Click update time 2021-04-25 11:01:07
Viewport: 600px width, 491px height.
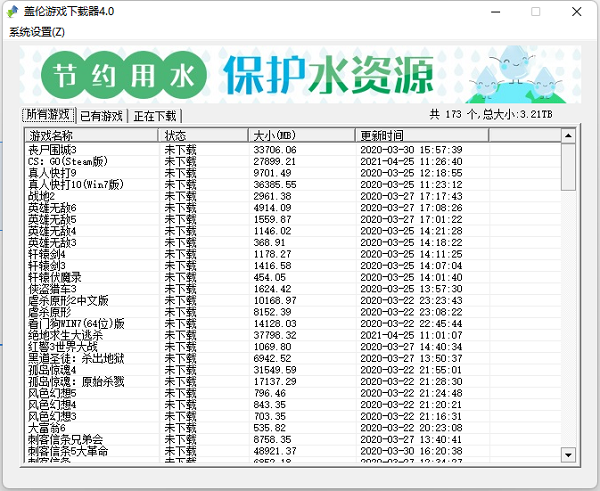coord(411,335)
